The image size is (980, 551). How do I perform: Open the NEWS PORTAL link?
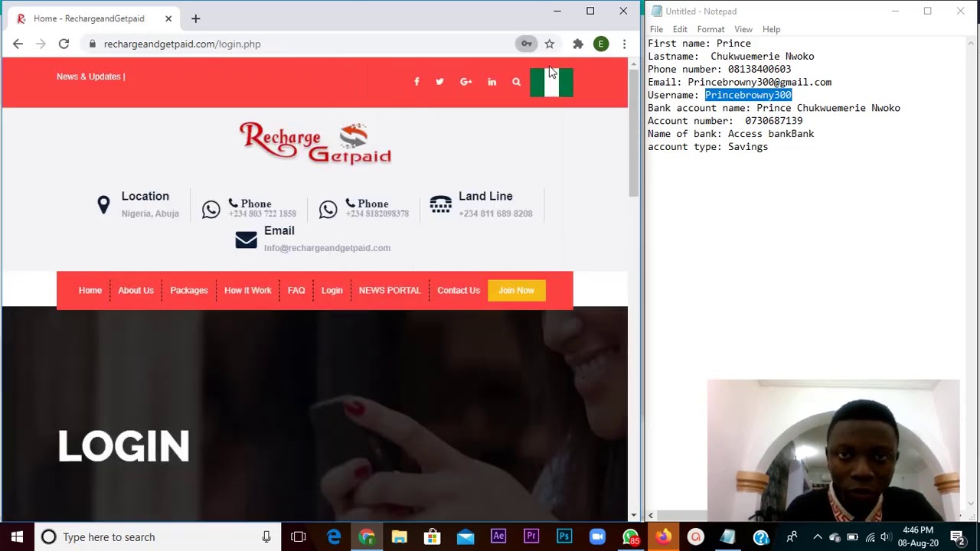(x=390, y=290)
